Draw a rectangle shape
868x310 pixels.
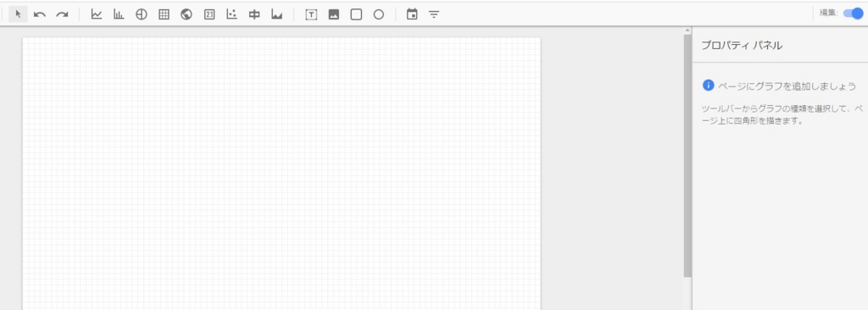click(357, 15)
